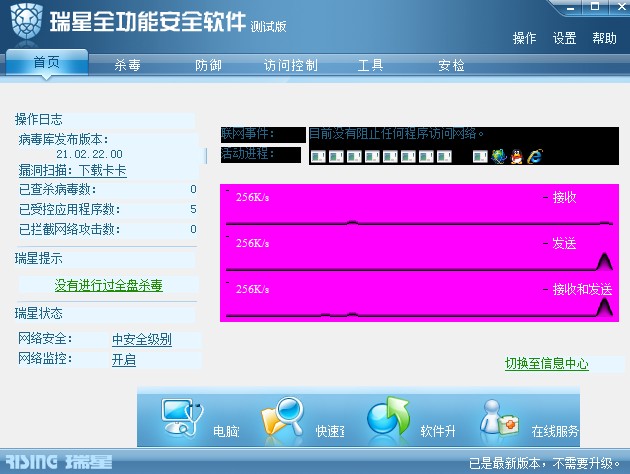Screen dimensions: 630x474
Task: Click the first generic process icon in 活动进程
Action: coord(318,156)
